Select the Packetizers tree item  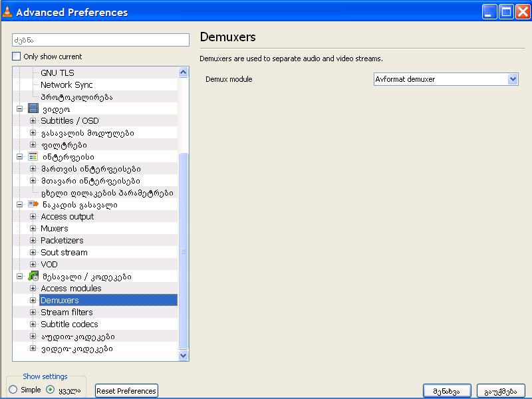coord(62,241)
